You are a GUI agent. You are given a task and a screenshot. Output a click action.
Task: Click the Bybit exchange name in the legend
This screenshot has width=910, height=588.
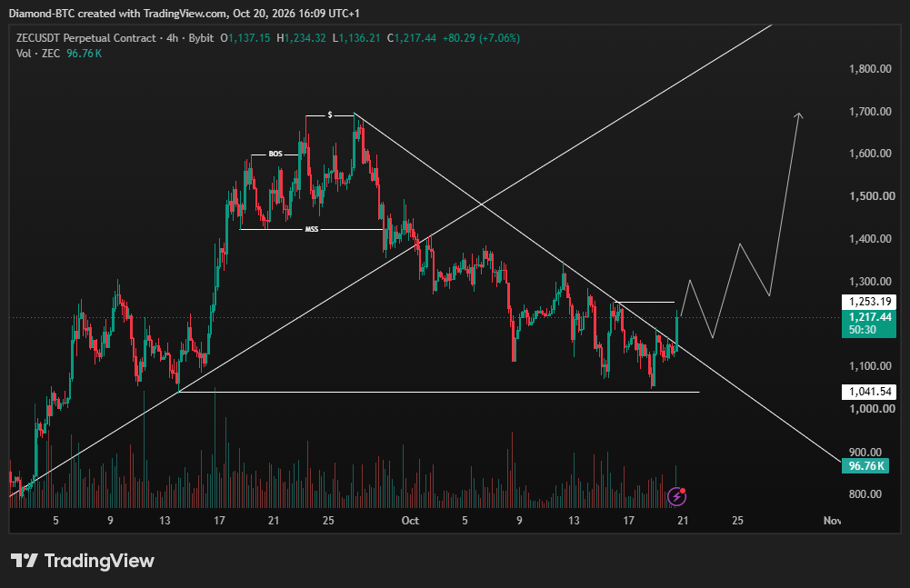pos(202,38)
